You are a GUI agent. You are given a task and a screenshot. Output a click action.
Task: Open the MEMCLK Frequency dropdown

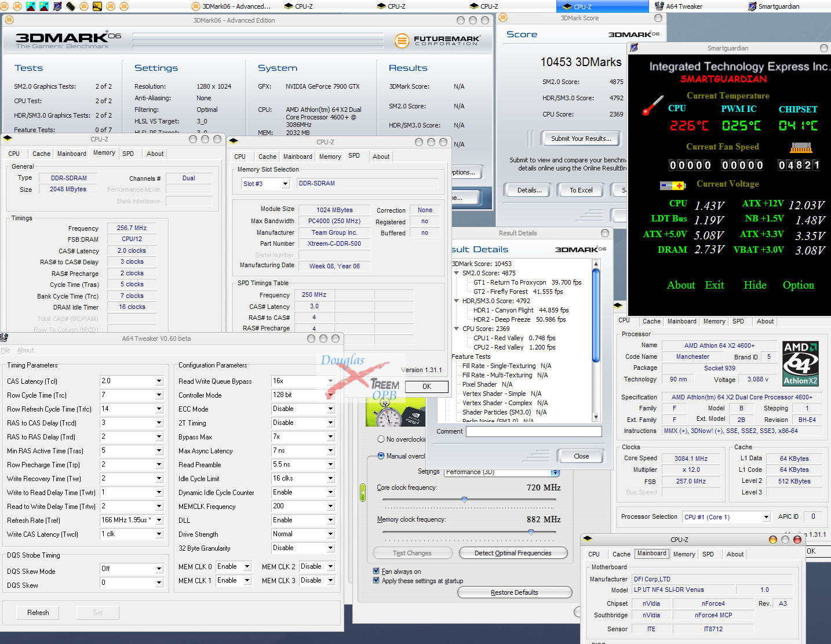click(x=330, y=506)
